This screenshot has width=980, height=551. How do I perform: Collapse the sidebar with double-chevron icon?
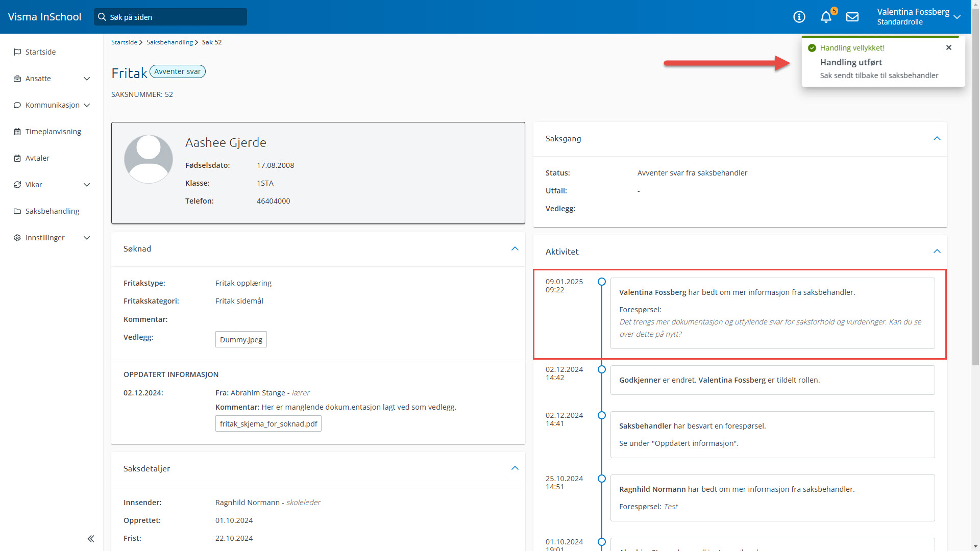tap(91, 539)
